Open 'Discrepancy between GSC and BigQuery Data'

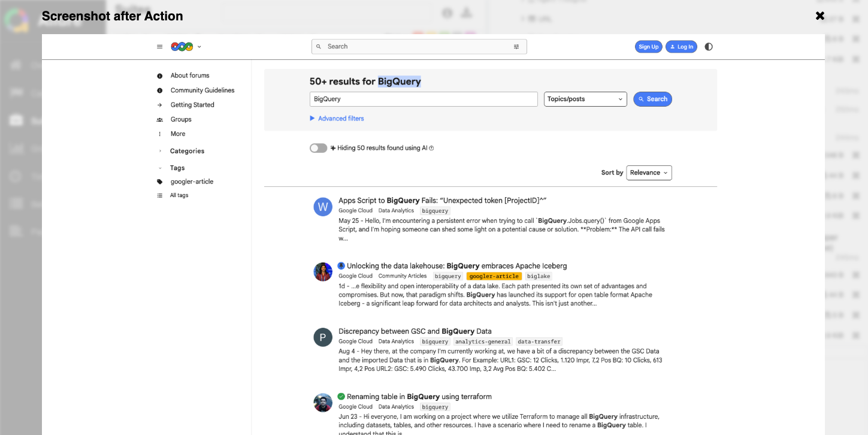[415, 331]
